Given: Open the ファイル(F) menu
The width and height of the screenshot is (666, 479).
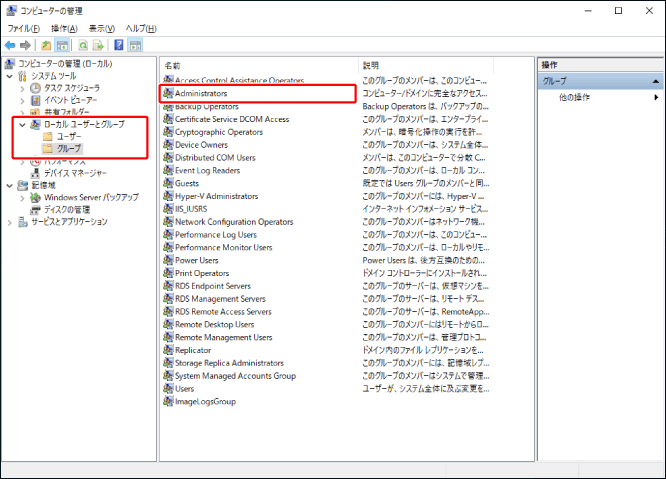Looking at the screenshot, I should click(x=22, y=28).
